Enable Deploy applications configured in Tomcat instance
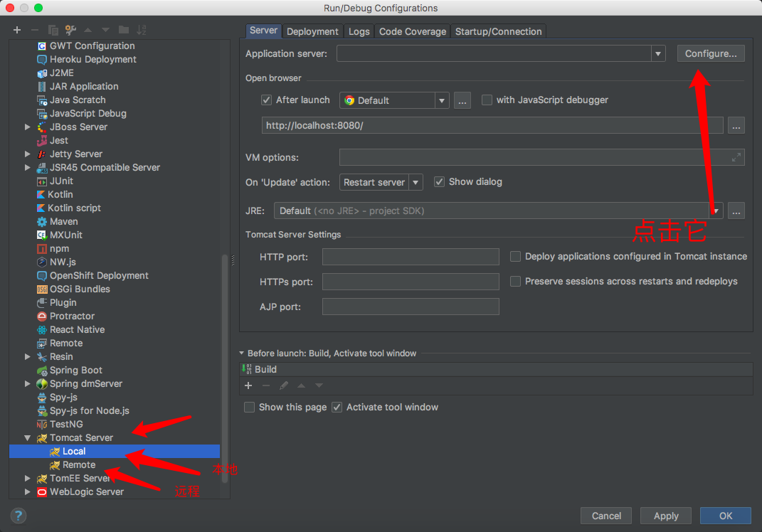This screenshot has width=762, height=532. pyautogui.click(x=515, y=257)
